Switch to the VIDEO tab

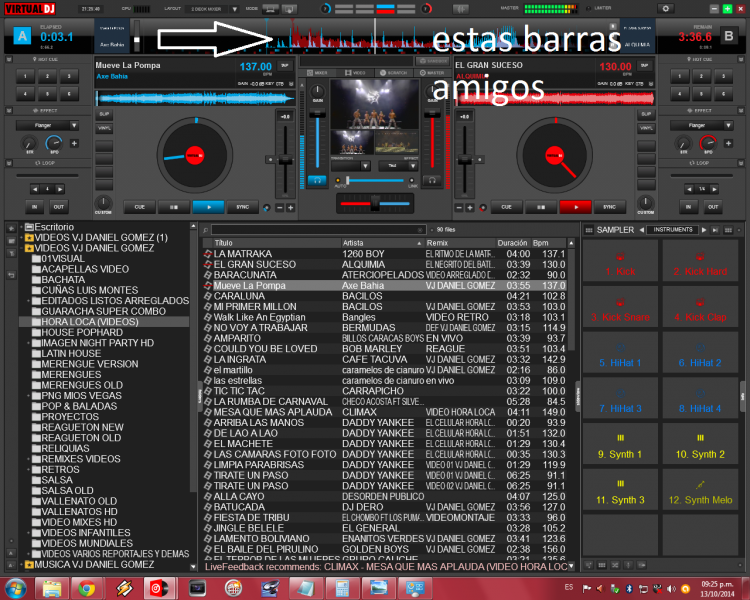pos(355,73)
